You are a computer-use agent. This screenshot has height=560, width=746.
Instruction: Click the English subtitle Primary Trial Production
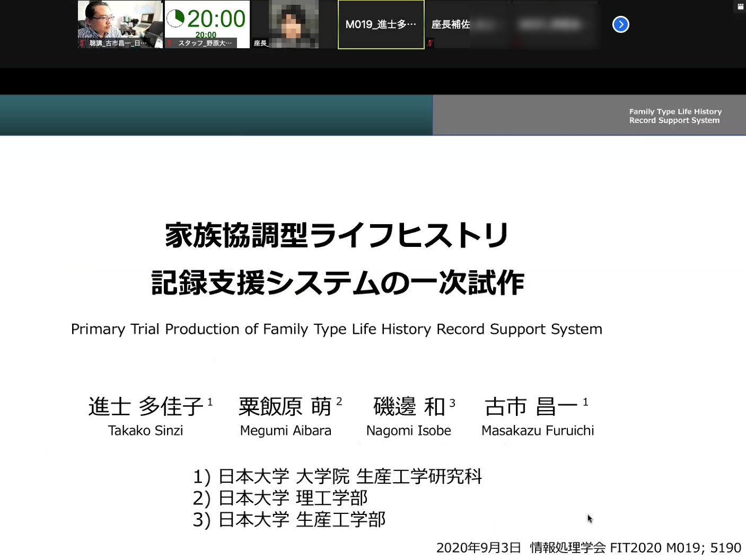click(x=336, y=329)
